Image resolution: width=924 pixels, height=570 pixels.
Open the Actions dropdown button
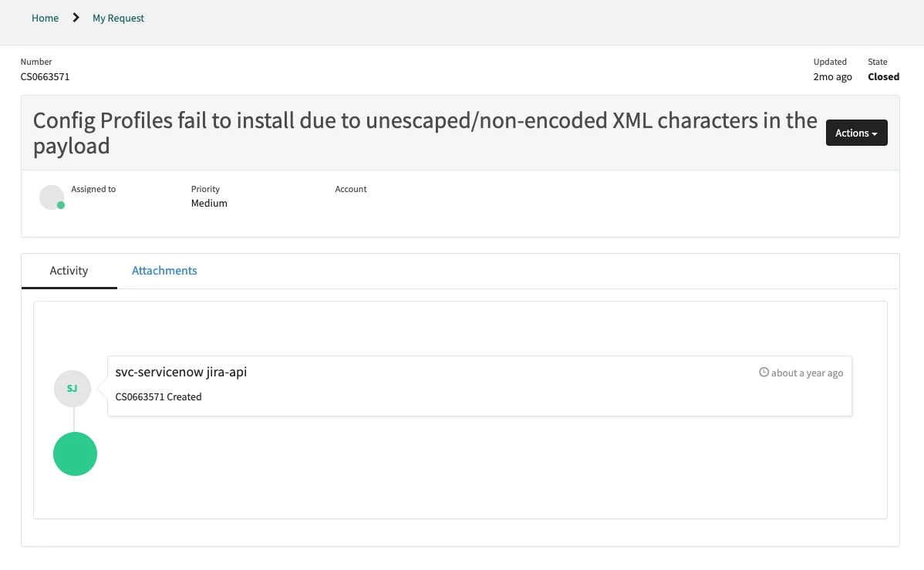856,133
